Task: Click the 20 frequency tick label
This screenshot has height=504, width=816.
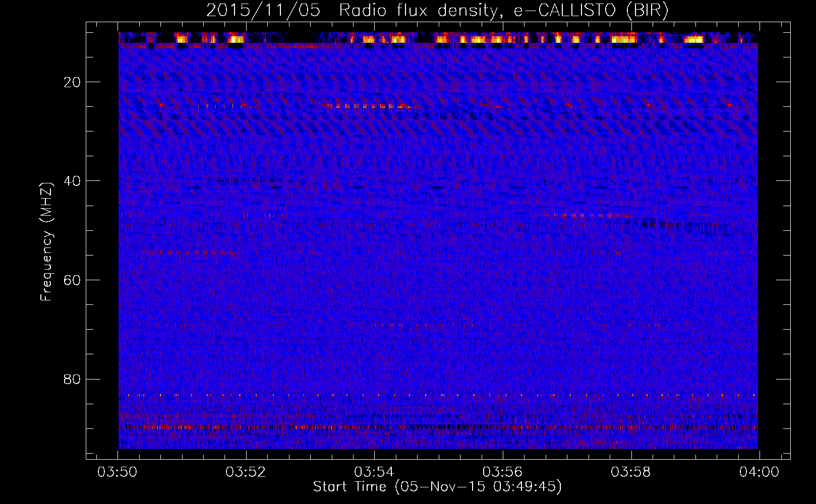Action: pos(73,82)
